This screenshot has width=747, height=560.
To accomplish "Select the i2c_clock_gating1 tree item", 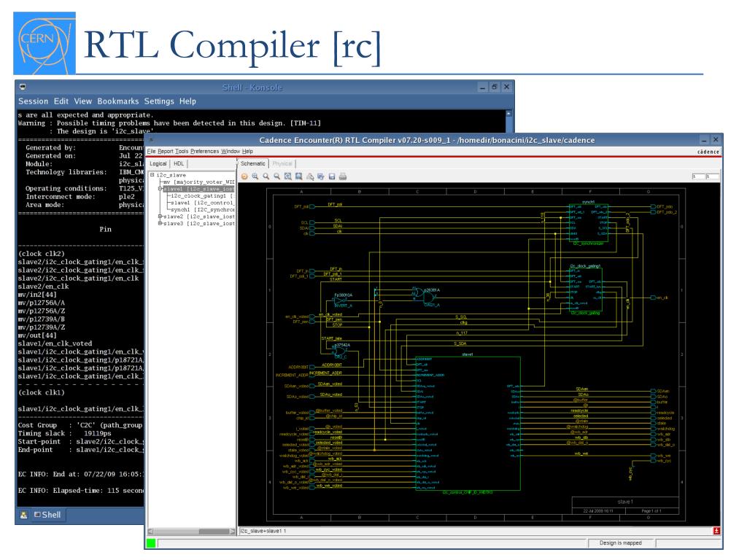I will pyautogui.click(x=203, y=195).
